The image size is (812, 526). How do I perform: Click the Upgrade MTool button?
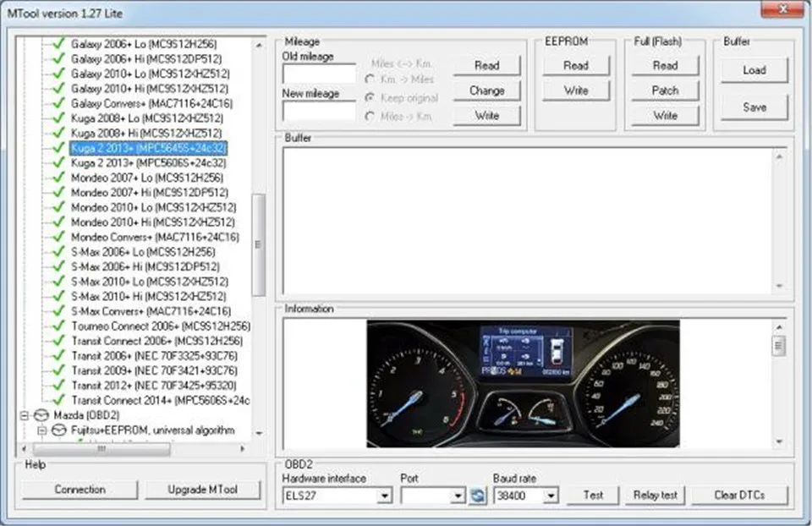pos(202,490)
